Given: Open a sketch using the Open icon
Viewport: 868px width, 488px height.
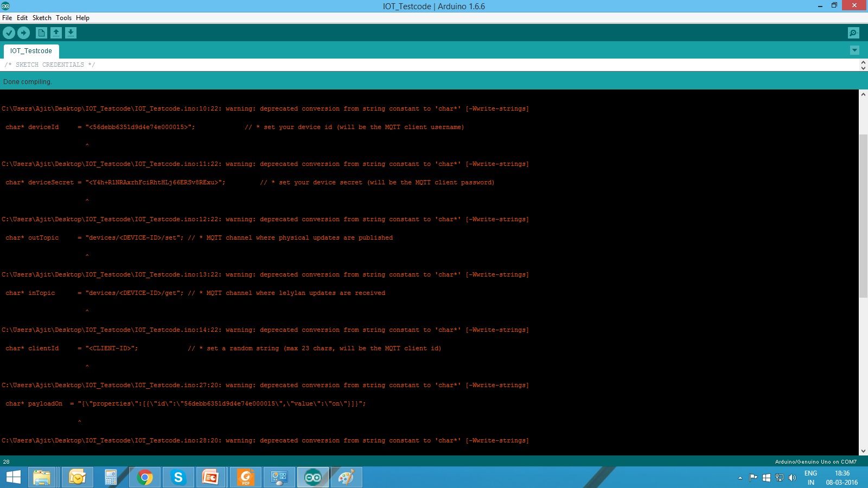Looking at the screenshot, I should click(x=56, y=33).
